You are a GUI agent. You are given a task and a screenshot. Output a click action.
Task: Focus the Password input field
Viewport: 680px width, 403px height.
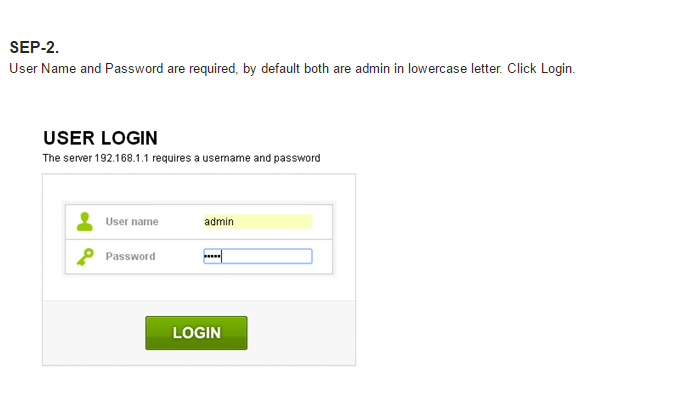pos(258,256)
